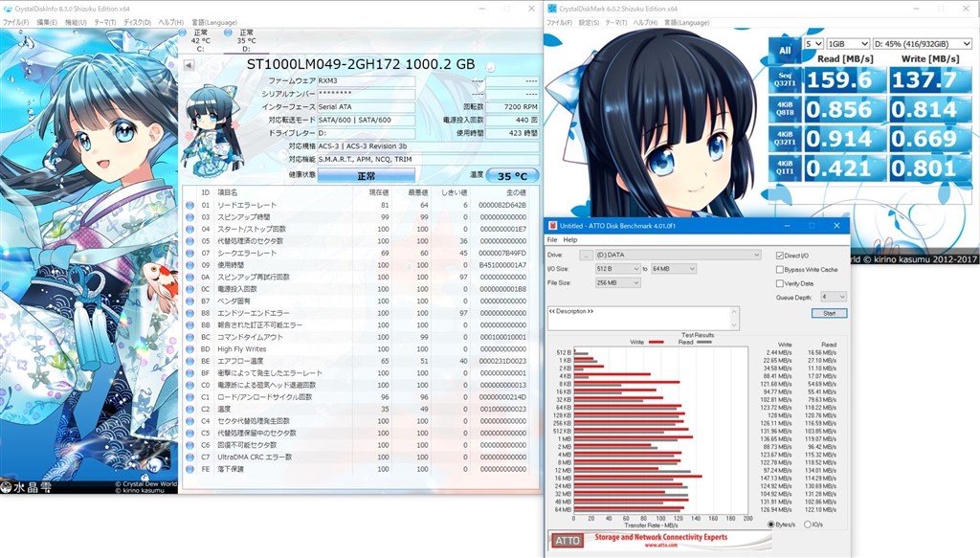Click status circle for 落下保護 row
The width and height of the screenshot is (980, 558).
(x=190, y=469)
